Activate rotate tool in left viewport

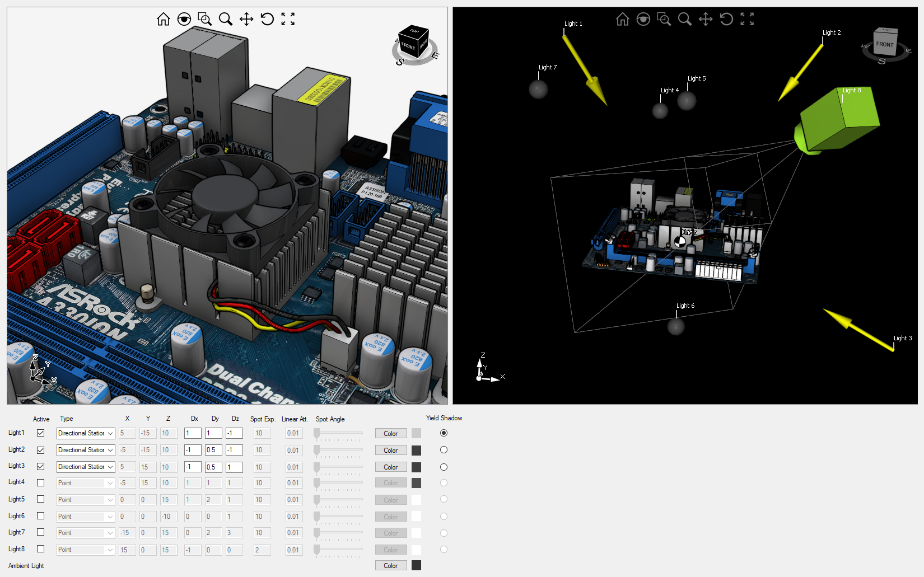pyautogui.click(x=267, y=20)
